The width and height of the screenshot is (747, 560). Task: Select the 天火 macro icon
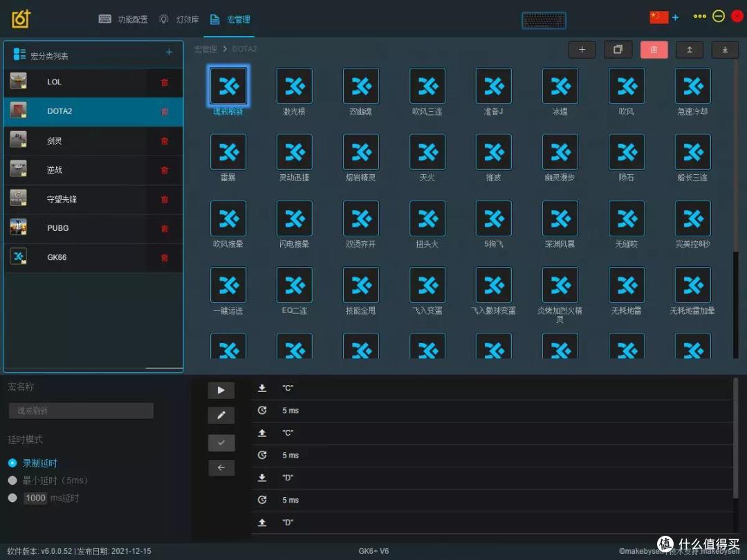coord(427,152)
